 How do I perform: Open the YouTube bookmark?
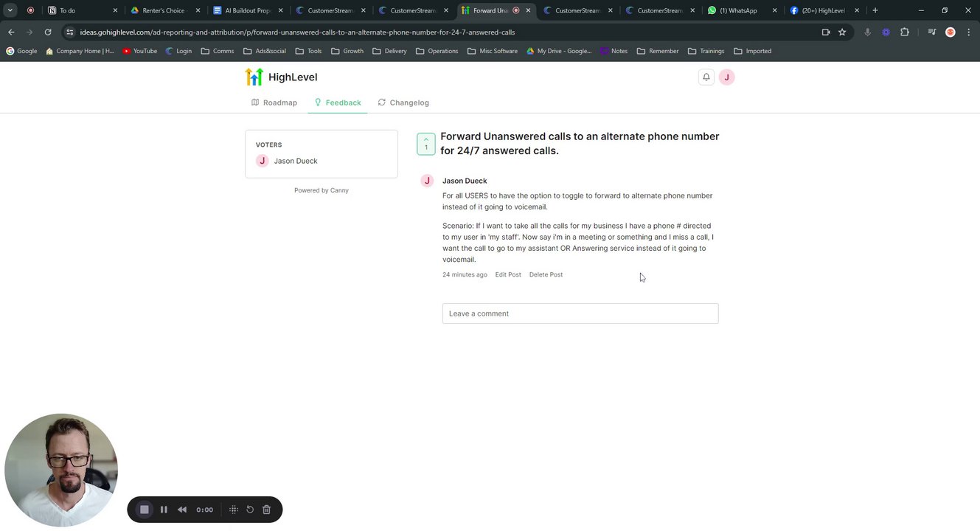point(140,51)
